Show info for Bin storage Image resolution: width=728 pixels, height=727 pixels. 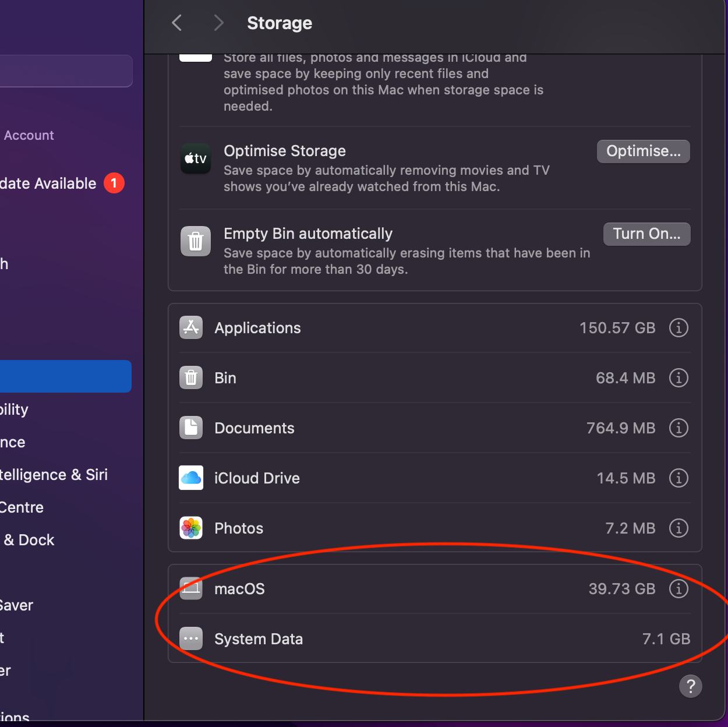(678, 377)
